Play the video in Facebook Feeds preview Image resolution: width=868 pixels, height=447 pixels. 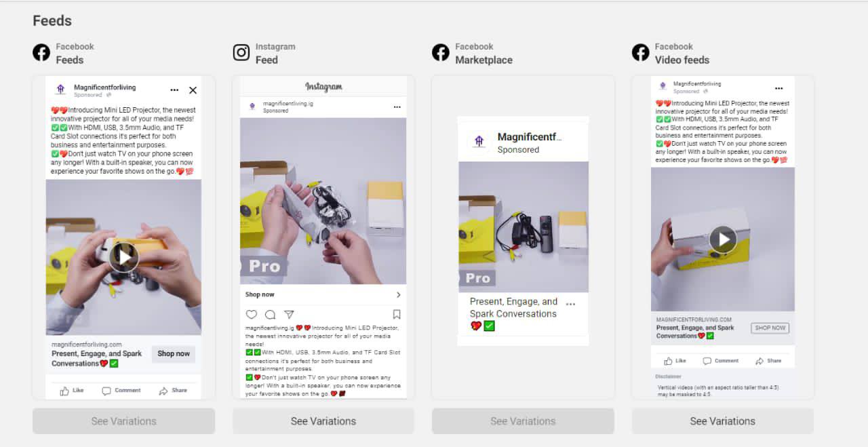[123, 256]
